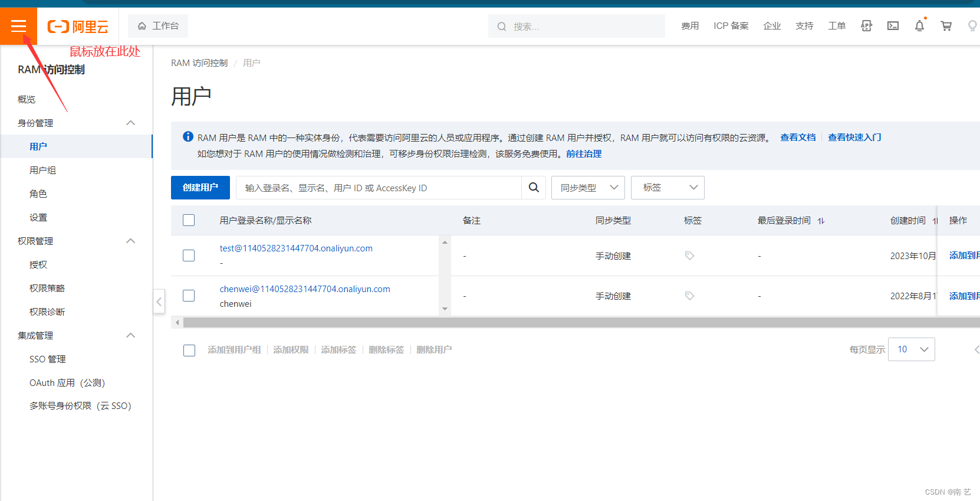Click 支持 in the top navigation

click(x=804, y=26)
